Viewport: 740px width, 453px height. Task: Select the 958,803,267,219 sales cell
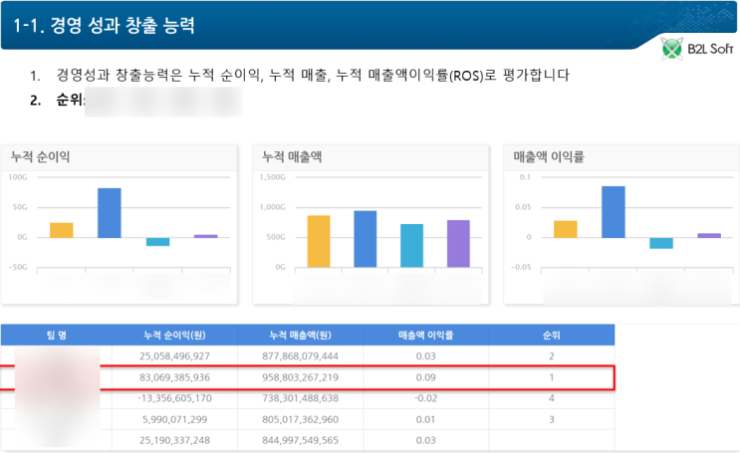pos(302,377)
